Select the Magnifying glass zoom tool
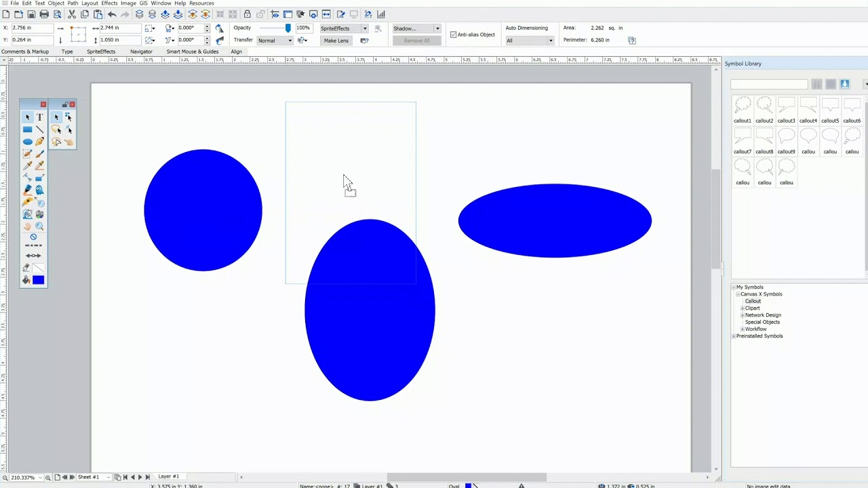 pos(39,226)
